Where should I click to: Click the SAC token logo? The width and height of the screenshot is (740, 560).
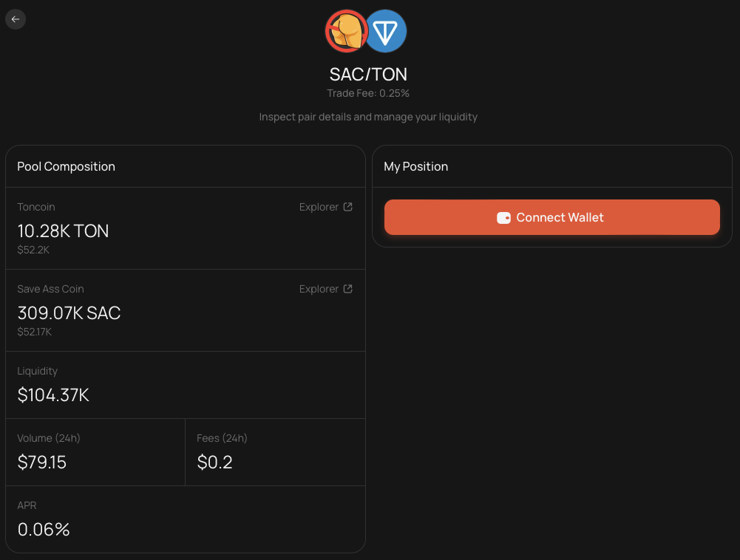[347, 31]
